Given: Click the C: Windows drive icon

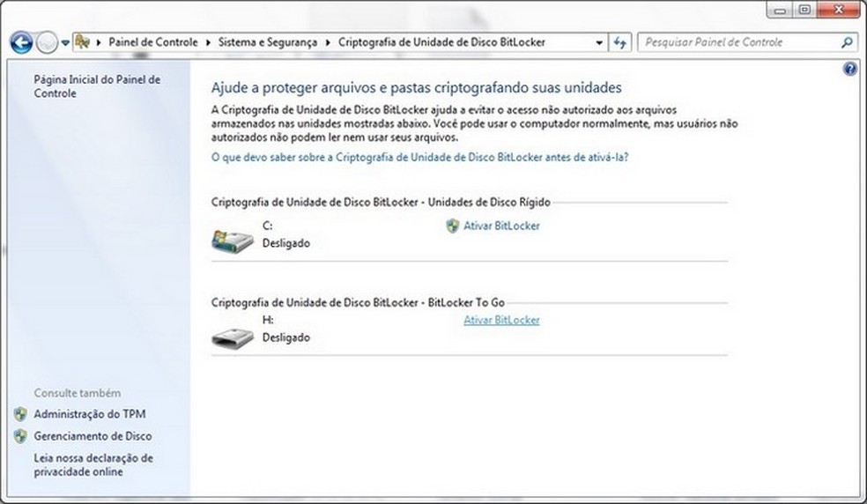Looking at the screenshot, I should pos(233,241).
